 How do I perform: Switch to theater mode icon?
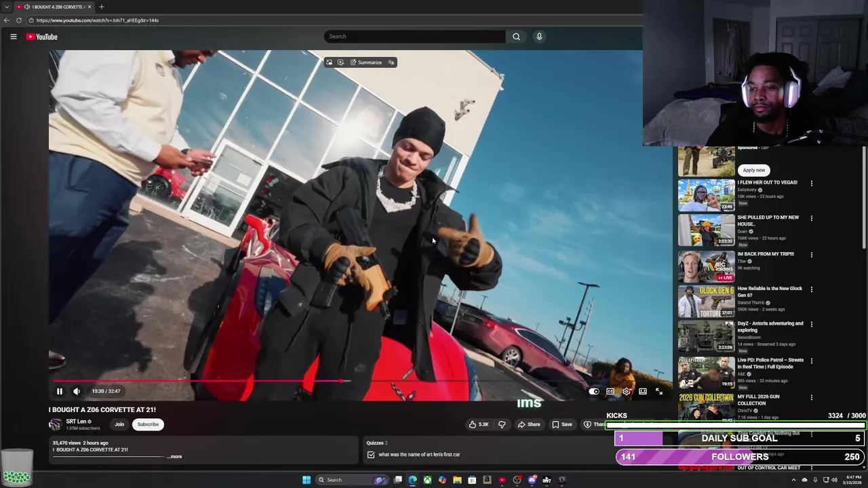pyautogui.click(x=643, y=391)
